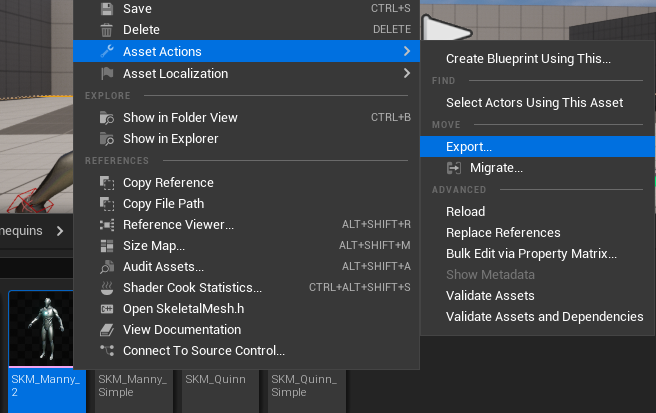Click the Save floppy disk icon
The width and height of the screenshot is (656, 413).
click(x=107, y=9)
